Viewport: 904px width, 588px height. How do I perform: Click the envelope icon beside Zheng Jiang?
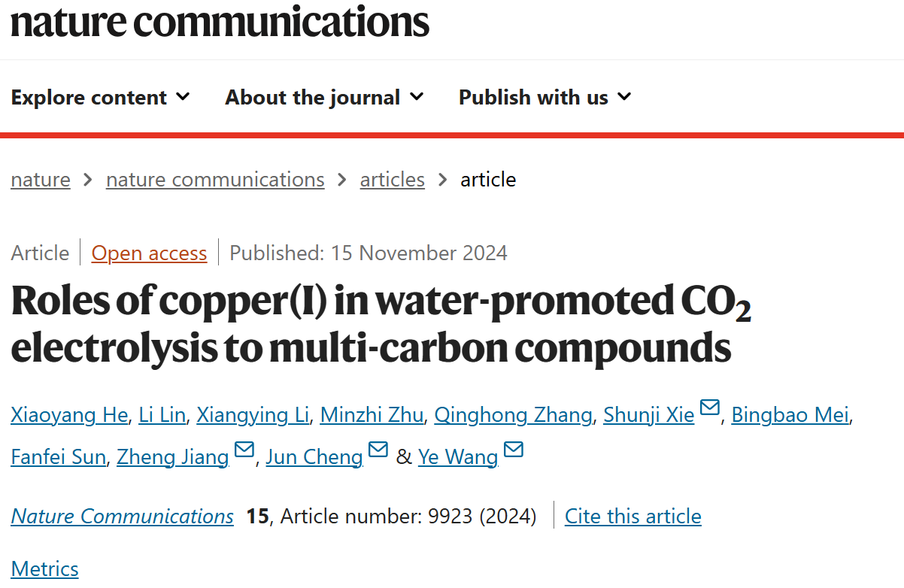click(x=244, y=450)
